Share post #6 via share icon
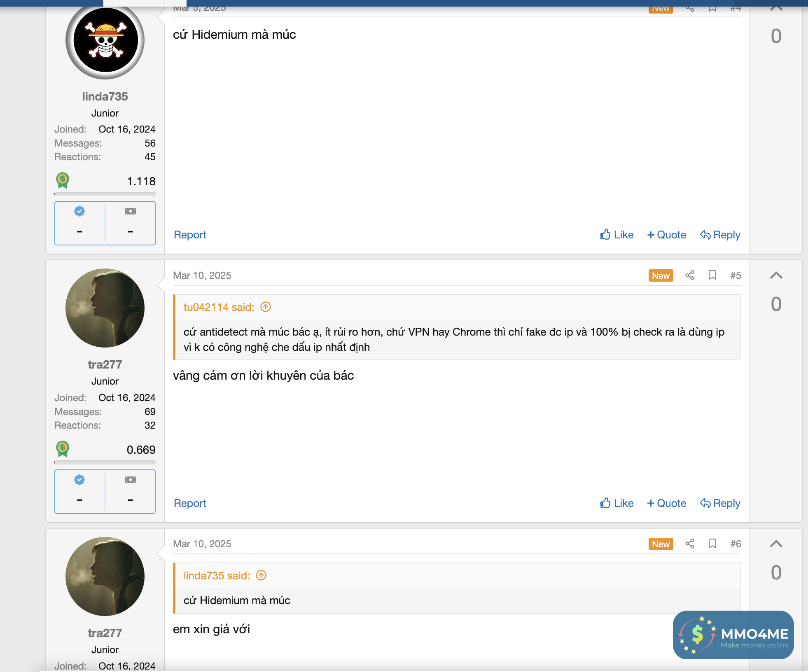The image size is (808, 672). click(x=690, y=544)
